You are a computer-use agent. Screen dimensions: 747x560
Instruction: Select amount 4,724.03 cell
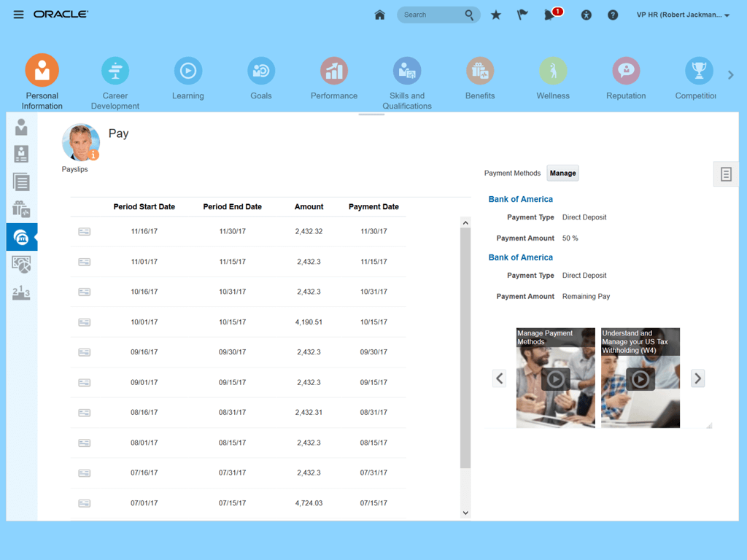point(309,503)
